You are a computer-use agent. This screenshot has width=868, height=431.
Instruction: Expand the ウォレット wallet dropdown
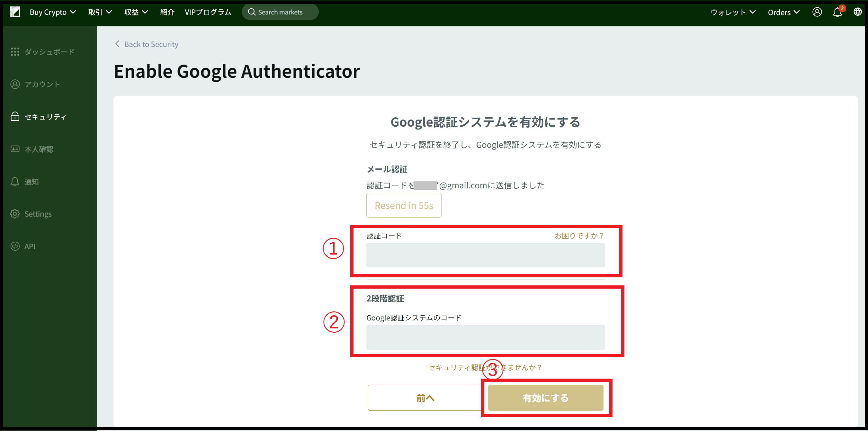[x=733, y=13]
